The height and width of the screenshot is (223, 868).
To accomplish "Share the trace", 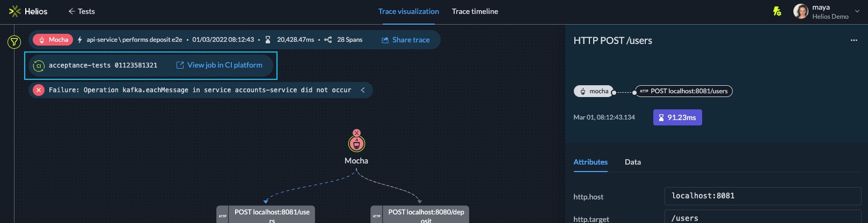I will pyautogui.click(x=406, y=40).
